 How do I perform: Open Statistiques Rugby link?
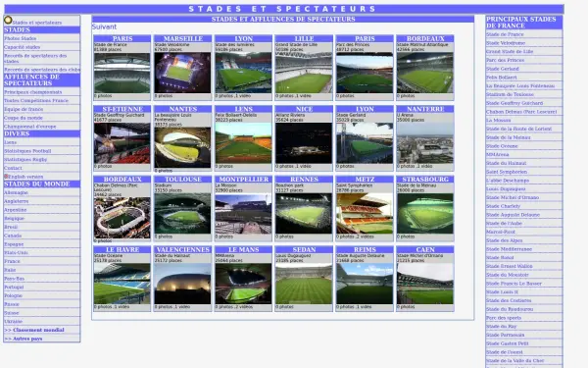tap(25, 160)
